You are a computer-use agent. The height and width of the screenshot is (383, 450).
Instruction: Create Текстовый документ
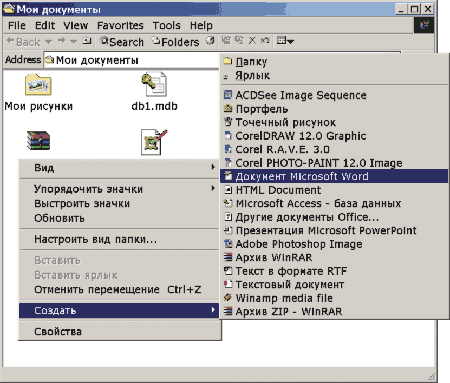[334, 284]
